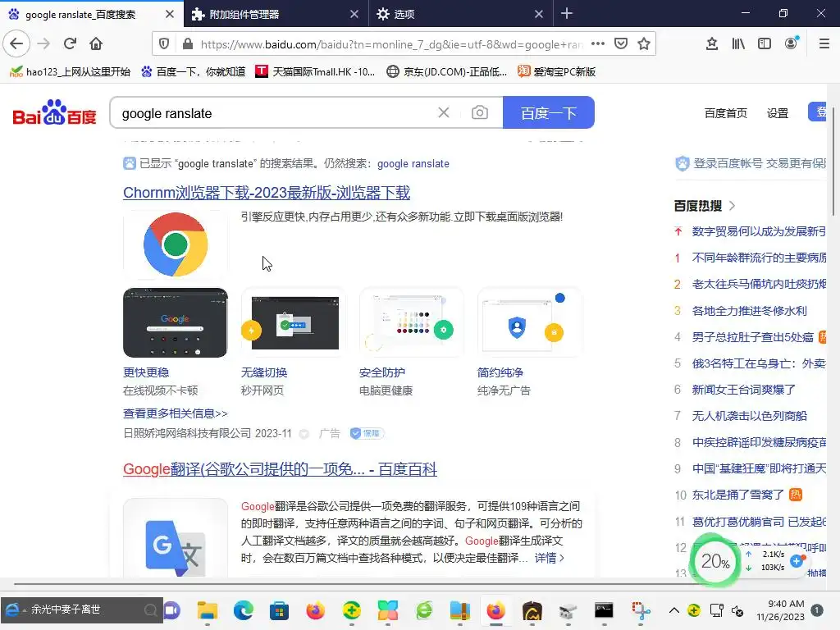Click the 百度一下 search button
The height and width of the screenshot is (630, 840).
[x=549, y=112]
